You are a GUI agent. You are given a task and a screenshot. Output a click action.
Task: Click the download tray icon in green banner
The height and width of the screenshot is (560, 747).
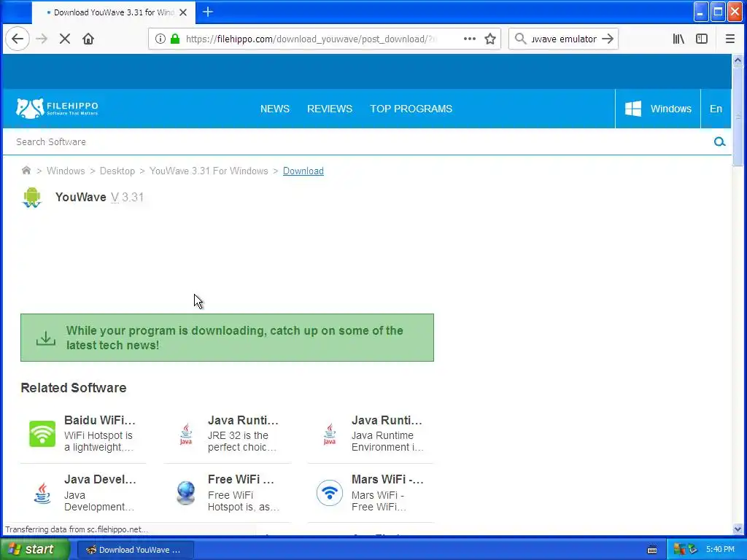tap(46, 338)
